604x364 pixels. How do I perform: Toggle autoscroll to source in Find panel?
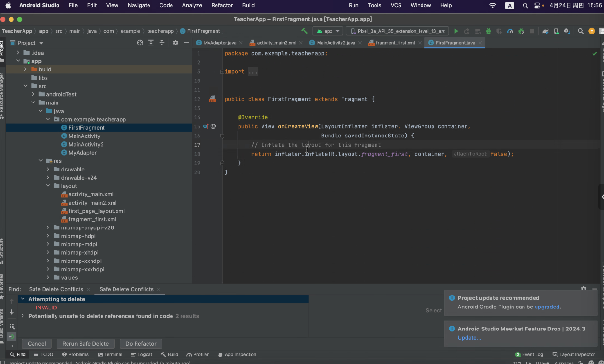(x=12, y=337)
